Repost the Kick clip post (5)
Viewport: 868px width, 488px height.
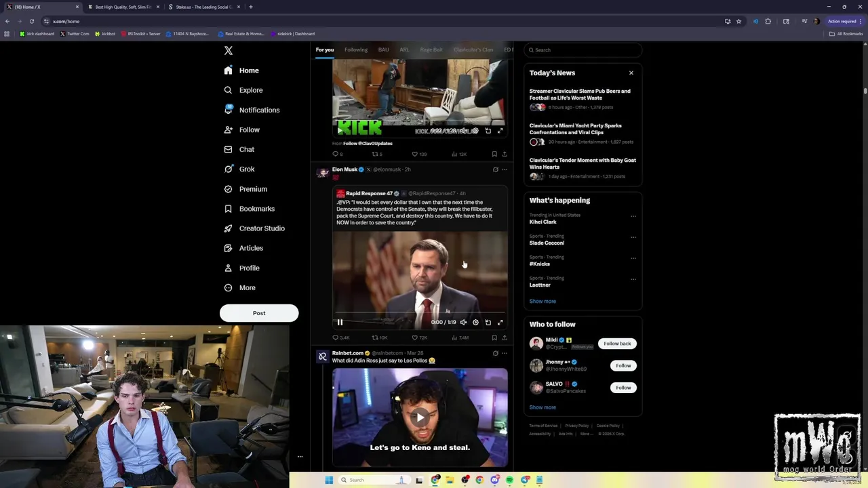(377, 154)
